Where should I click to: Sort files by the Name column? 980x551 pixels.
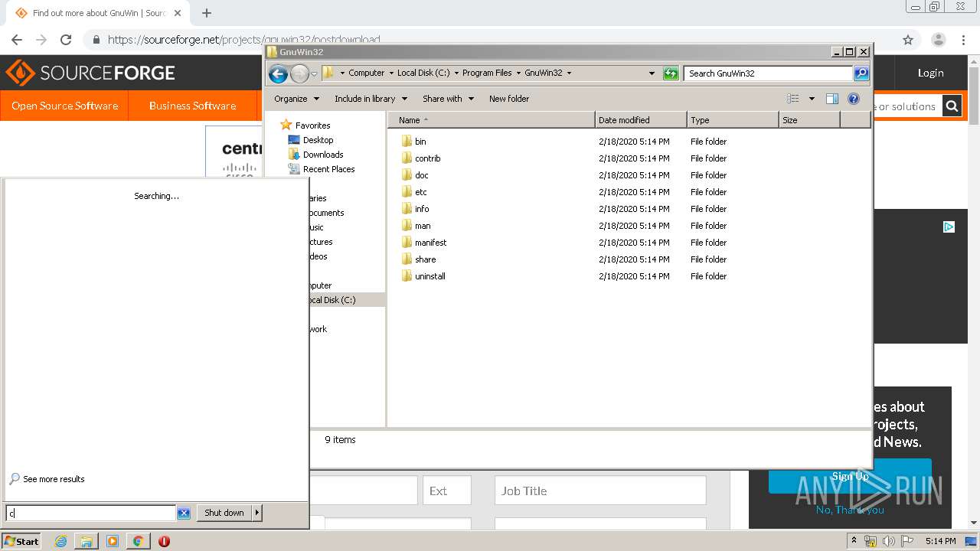(491, 120)
